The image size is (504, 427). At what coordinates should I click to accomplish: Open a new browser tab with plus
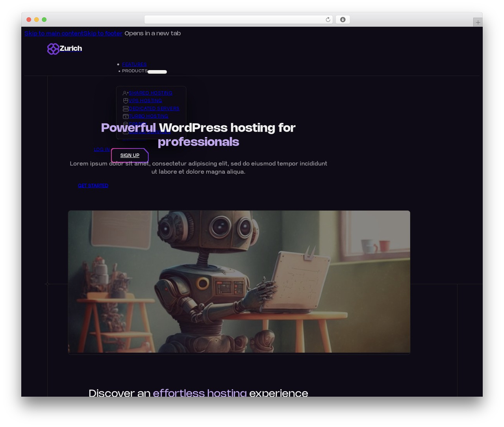click(x=478, y=22)
